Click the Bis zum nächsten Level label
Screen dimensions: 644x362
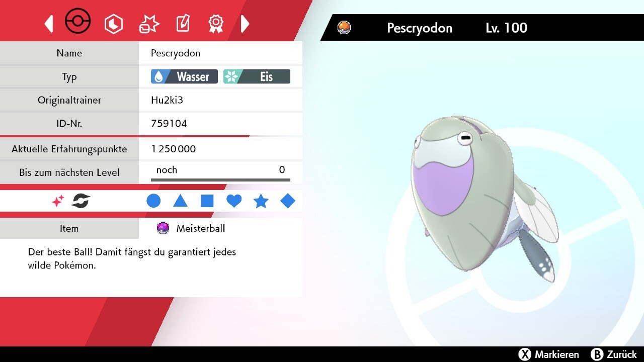coord(69,172)
